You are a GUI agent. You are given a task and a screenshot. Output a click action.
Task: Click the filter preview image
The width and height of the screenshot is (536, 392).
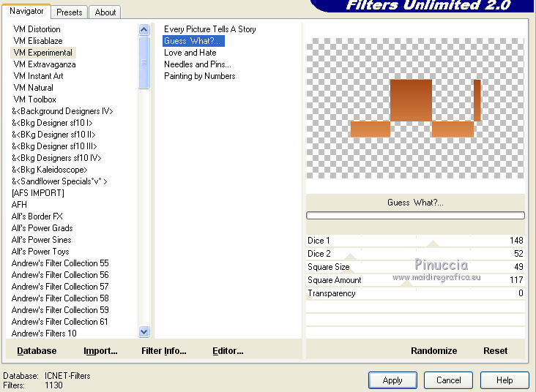pyautogui.click(x=415, y=108)
